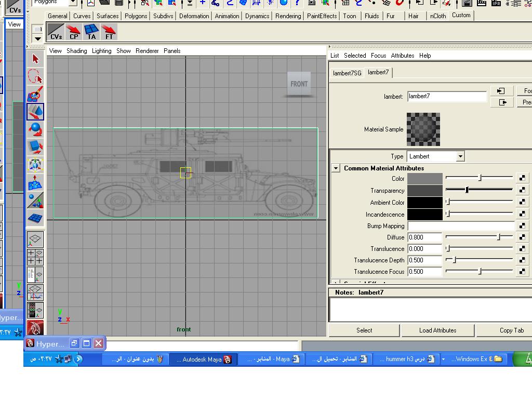Switch to the Scale tool

point(35,147)
